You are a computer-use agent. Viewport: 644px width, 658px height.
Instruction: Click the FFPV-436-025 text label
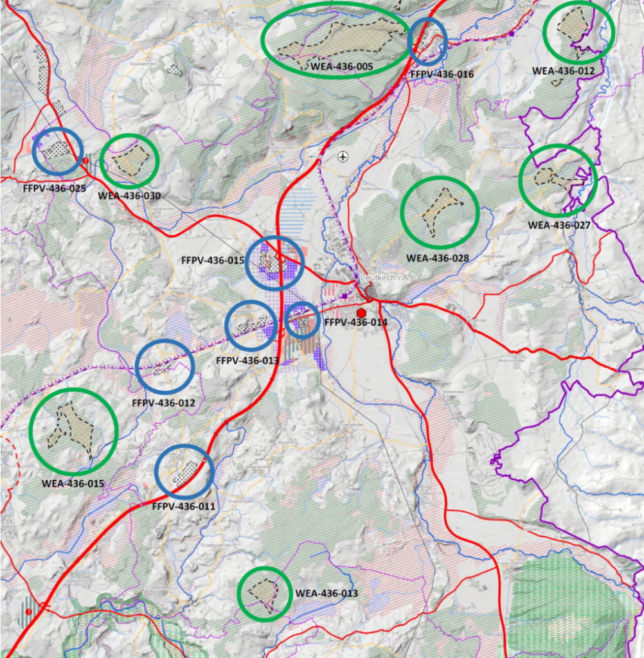(x=54, y=189)
